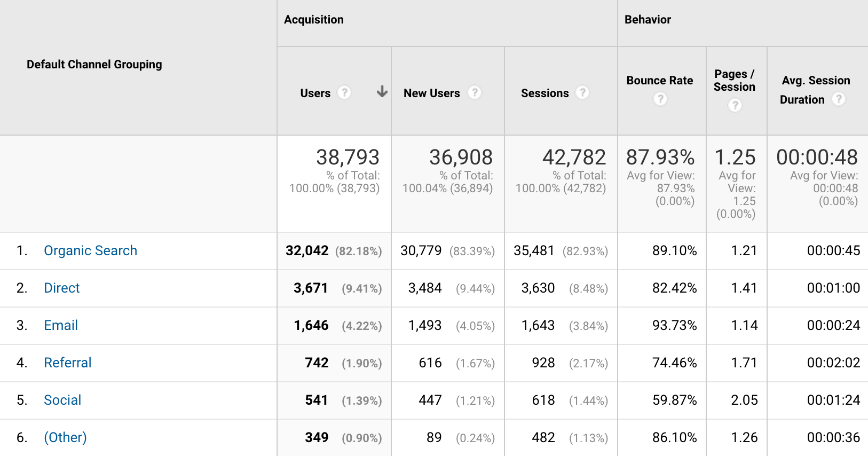Click the help icon next to Users
868x456 pixels.
click(x=344, y=93)
